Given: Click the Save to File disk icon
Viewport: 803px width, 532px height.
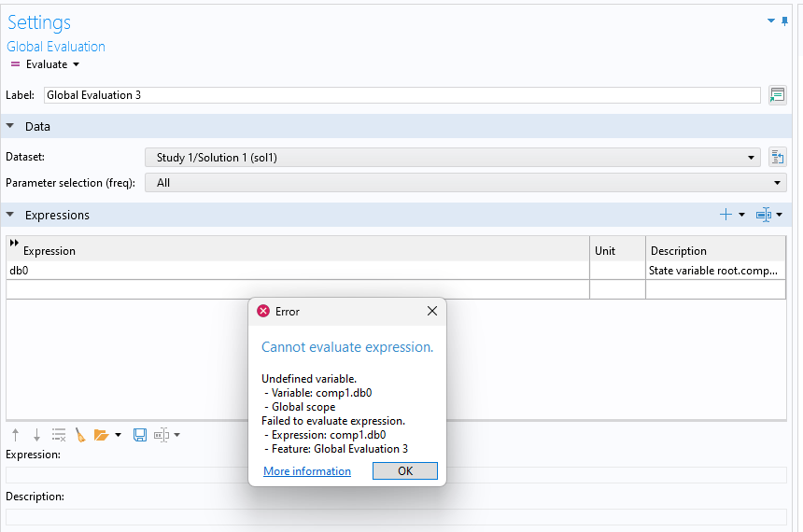Looking at the screenshot, I should click(140, 435).
